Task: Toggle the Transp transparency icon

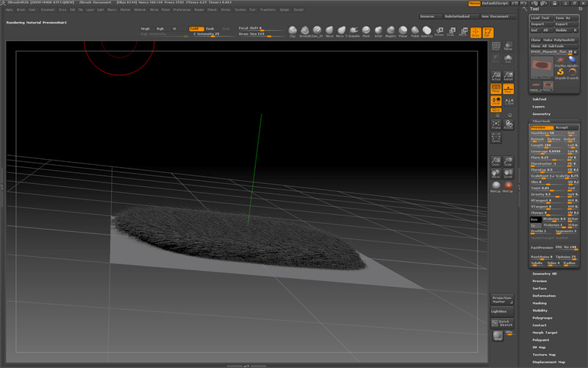Action: pos(508,46)
